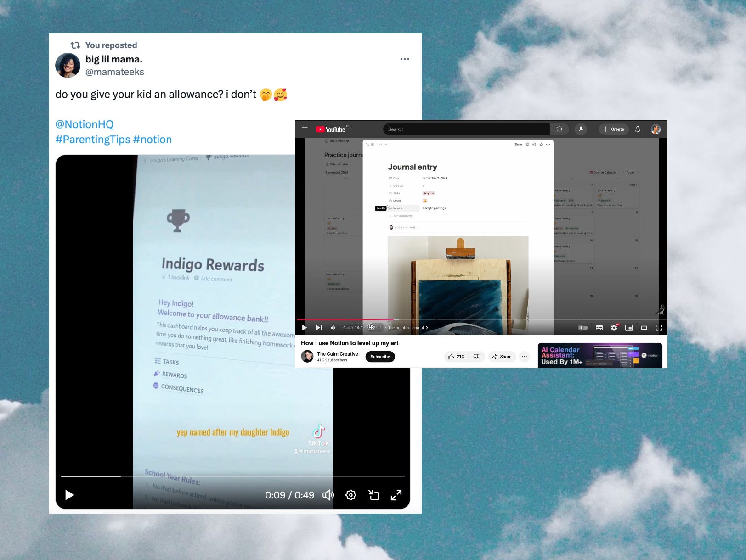This screenshot has height=560, width=746.
Task: Open the Style Planner breadcrumb
Action: tap(337, 141)
